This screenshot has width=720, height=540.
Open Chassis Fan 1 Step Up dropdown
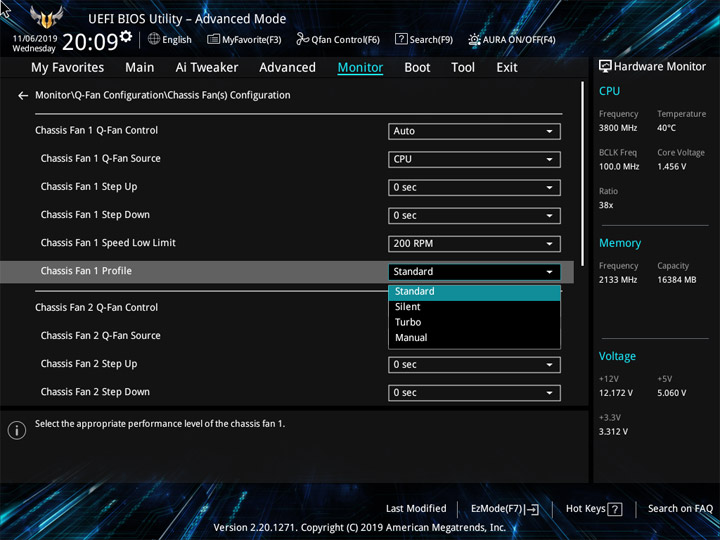(474, 187)
